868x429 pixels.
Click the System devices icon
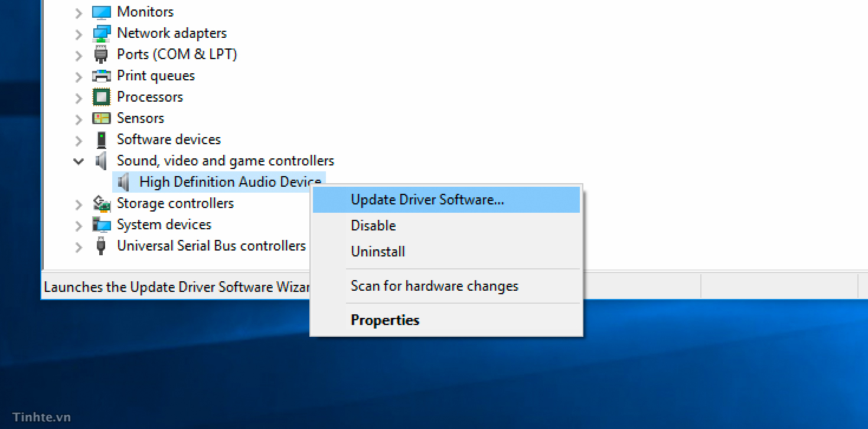[100, 224]
